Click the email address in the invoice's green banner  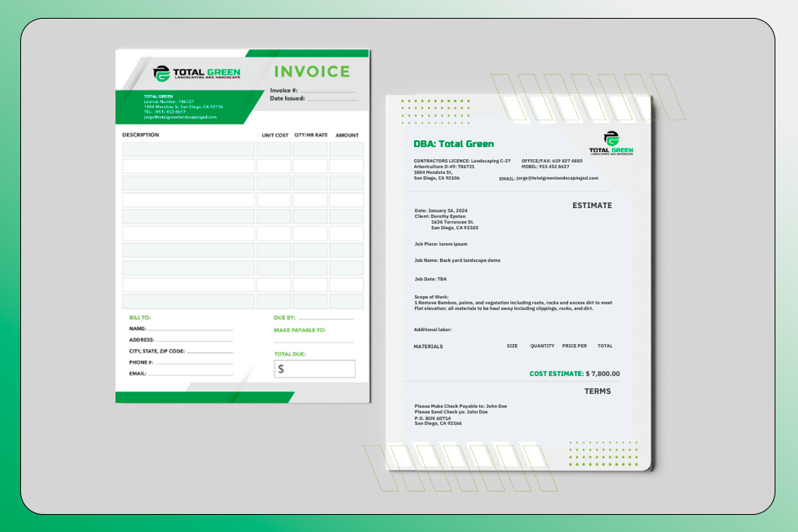(x=180, y=117)
